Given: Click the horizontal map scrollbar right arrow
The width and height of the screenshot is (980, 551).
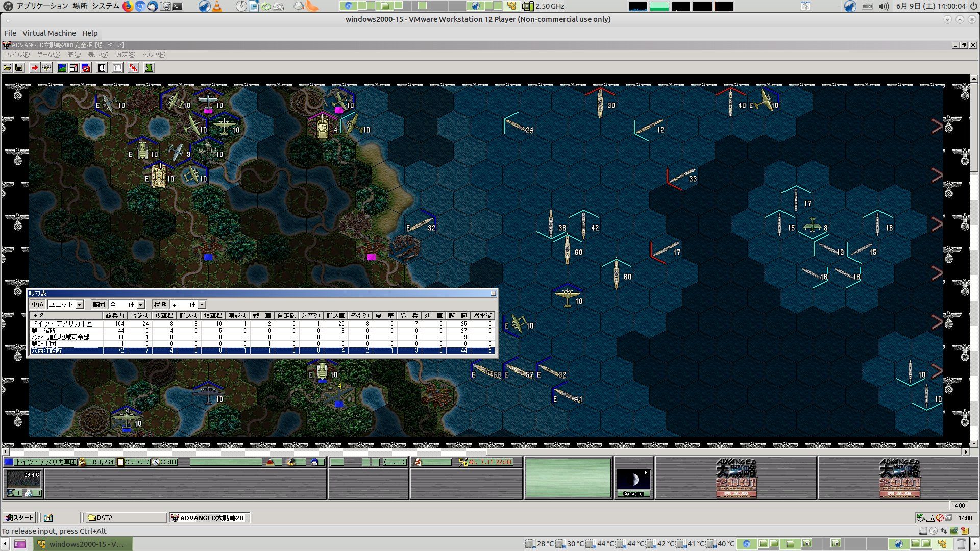Looking at the screenshot, I should tap(966, 452).
